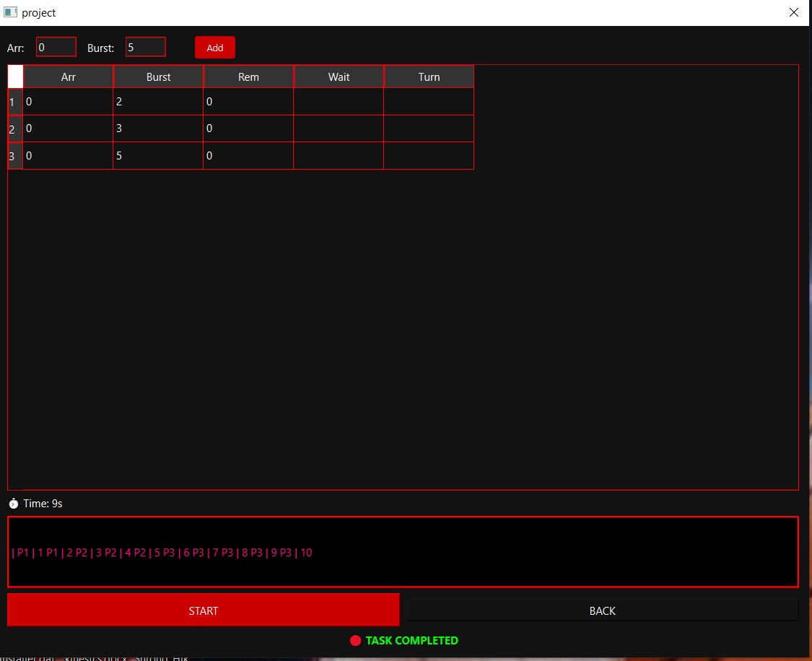Click Rem cell in row 1
This screenshot has height=661, width=812.
(x=248, y=102)
